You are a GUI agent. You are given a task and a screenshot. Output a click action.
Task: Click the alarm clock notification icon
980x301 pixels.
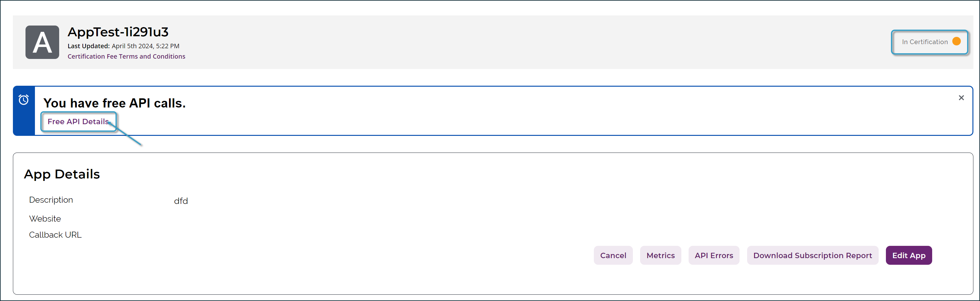coord(24,100)
